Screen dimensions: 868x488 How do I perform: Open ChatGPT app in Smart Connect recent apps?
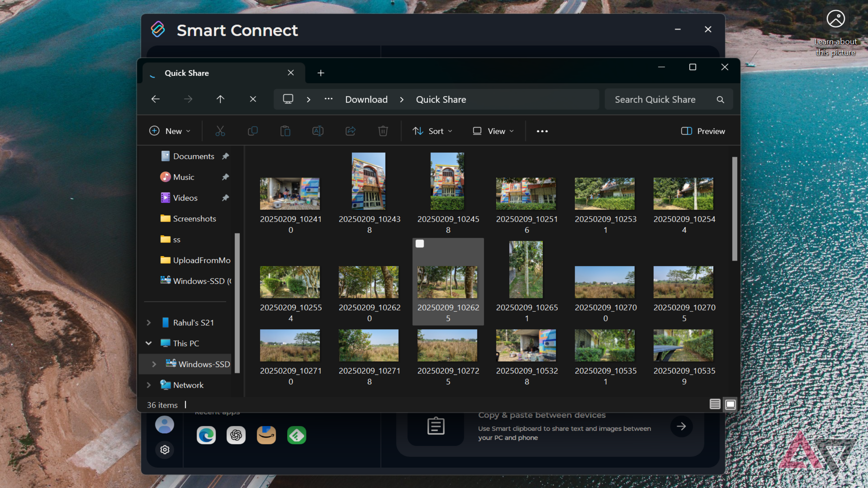(x=236, y=435)
